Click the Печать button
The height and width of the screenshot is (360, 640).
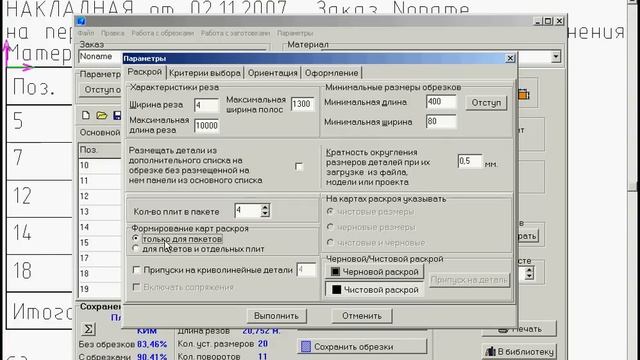coord(519,329)
